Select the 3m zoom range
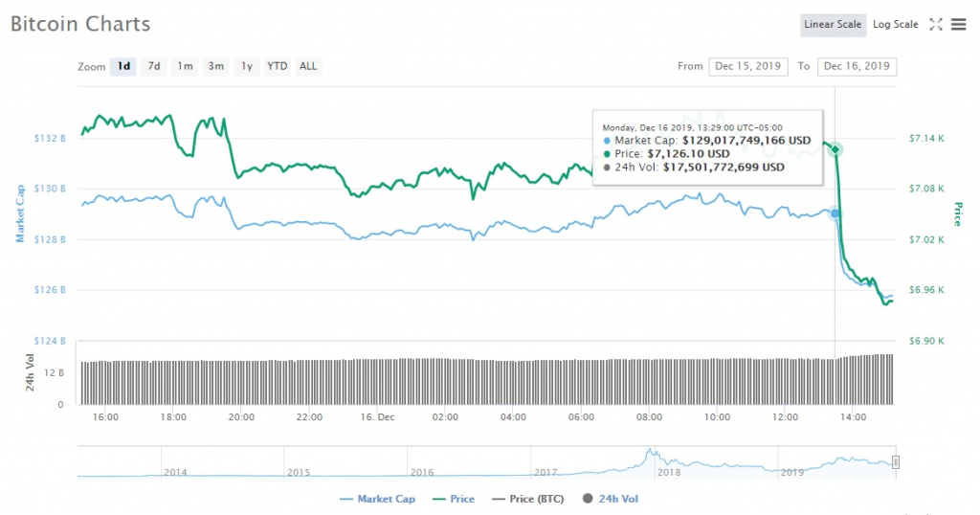This screenshot has height=515, width=980. 215,66
